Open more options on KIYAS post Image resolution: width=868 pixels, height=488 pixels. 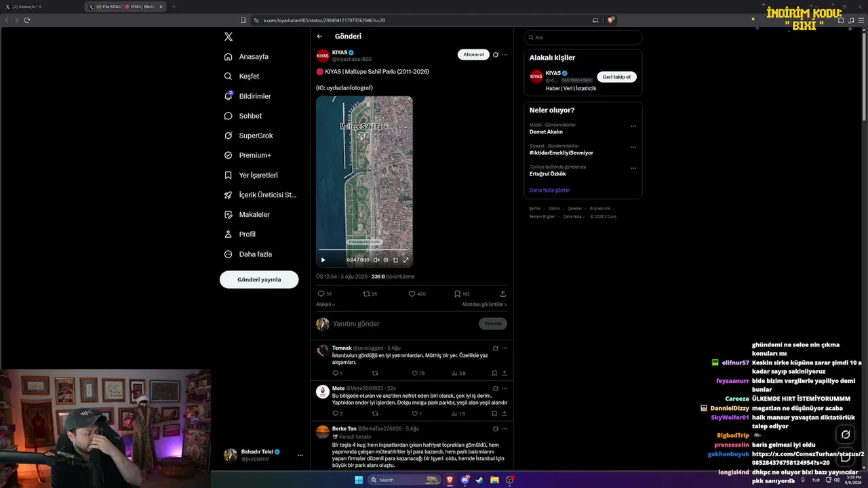click(505, 55)
